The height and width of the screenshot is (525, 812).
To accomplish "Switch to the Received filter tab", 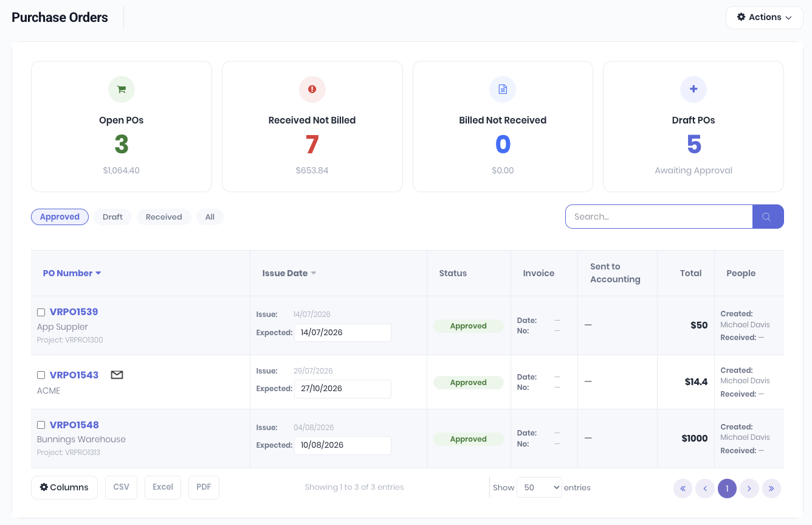I will (164, 217).
